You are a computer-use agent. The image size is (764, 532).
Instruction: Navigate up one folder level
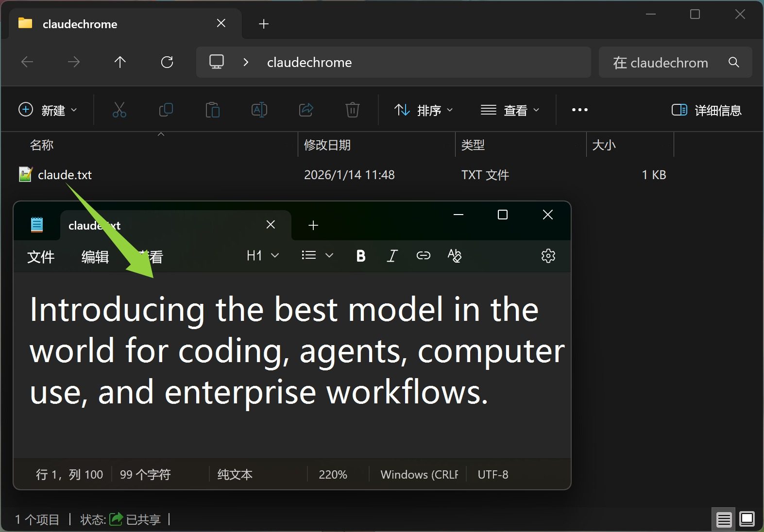(120, 62)
